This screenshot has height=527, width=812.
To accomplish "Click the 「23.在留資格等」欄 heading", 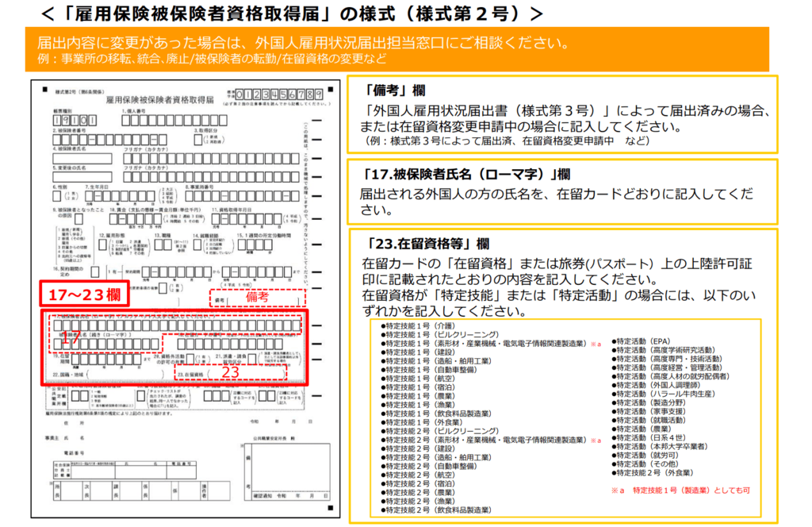I will (x=427, y=244).
